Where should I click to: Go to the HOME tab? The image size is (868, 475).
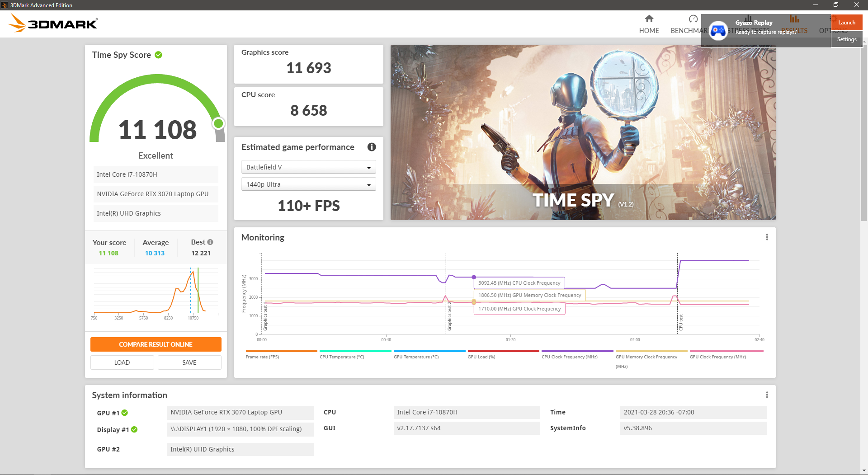pos(649,24)
